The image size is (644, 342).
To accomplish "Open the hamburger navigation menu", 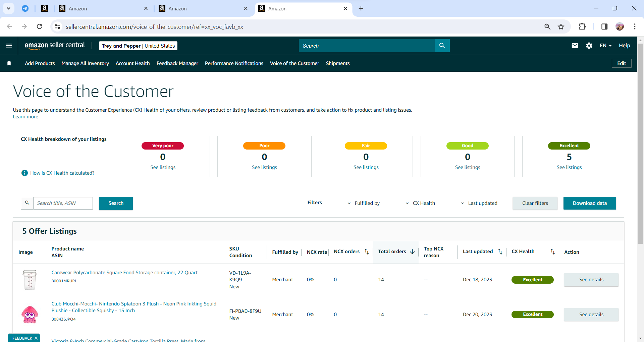I will 9,46.
